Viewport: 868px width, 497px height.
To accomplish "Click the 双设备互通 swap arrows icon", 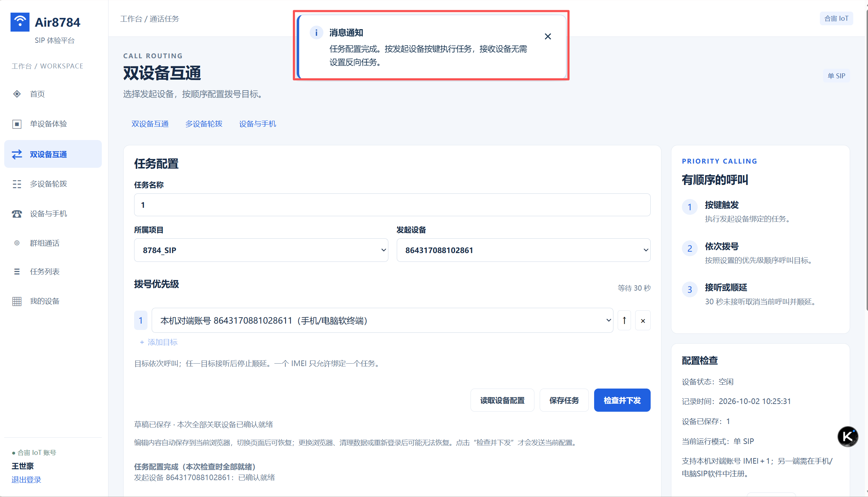I will [x=17, y=154].
